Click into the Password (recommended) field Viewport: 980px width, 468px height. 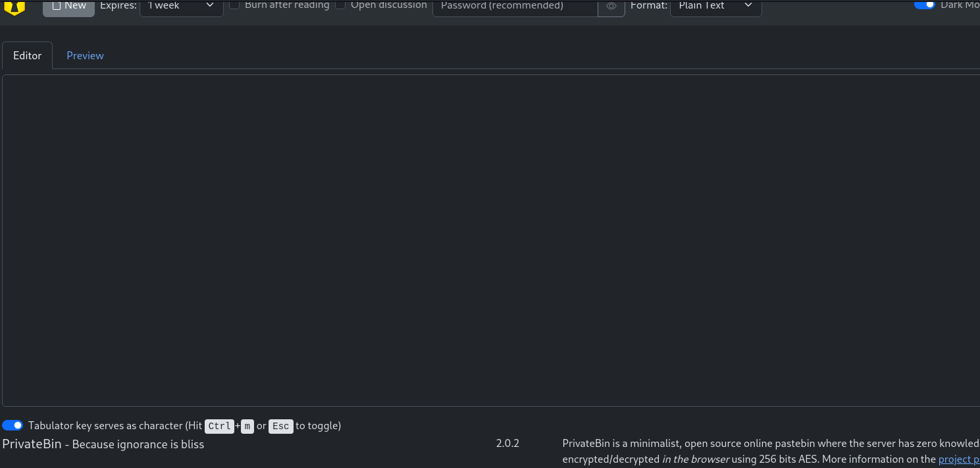point(515,7)
